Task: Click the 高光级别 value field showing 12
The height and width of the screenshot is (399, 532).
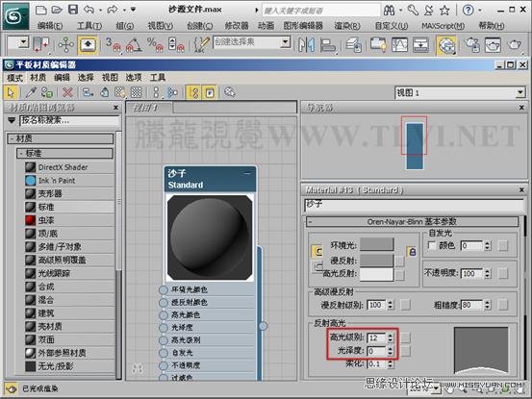Action: [x=376, y=338]
